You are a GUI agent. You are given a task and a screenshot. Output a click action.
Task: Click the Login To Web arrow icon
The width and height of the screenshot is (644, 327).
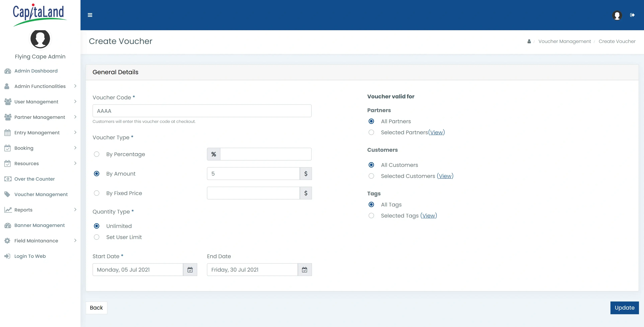point(7,256)
